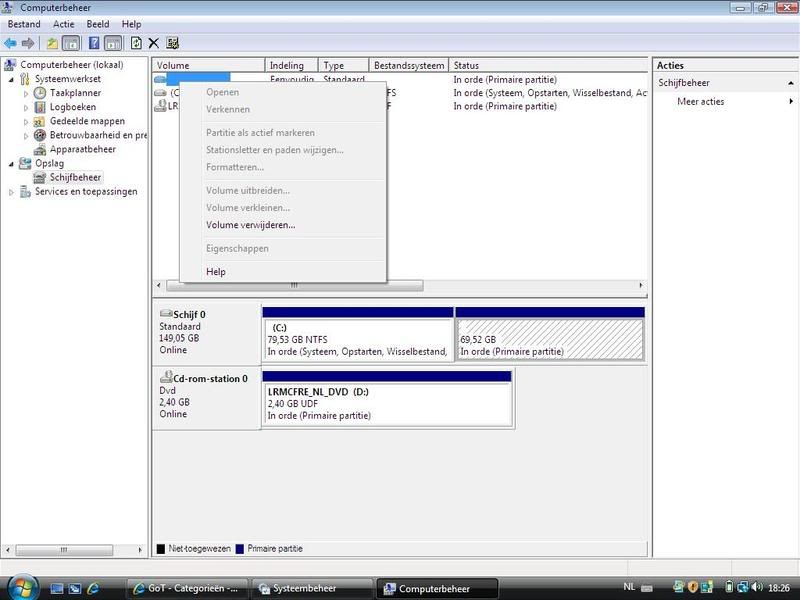The height and width of the screenshot is (600, 800).
Task: Click Help in the context menu
Action: point(216,272)
